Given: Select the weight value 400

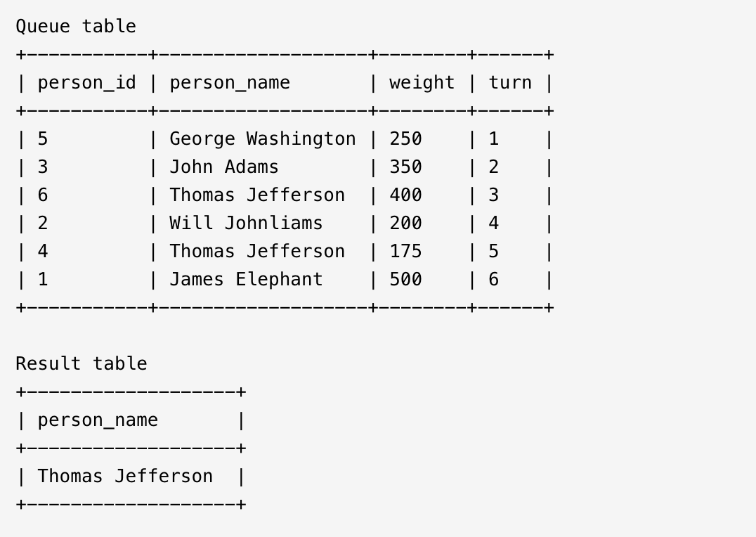Looking at the screenshot, I should [405, 195].
